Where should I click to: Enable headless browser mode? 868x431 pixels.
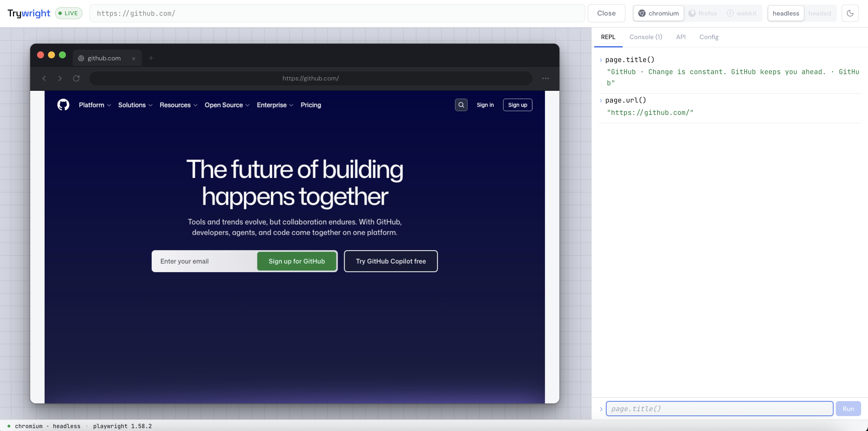(x=785, y=13)
